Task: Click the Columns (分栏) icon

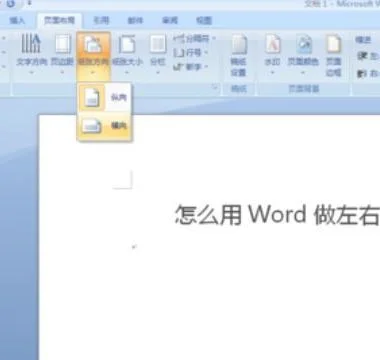Action: click(158, 44)
